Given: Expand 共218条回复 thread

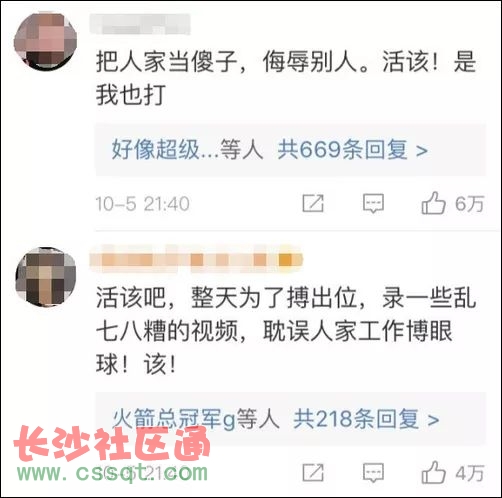Looking at the screenshot, I should [x=366, y=419].
